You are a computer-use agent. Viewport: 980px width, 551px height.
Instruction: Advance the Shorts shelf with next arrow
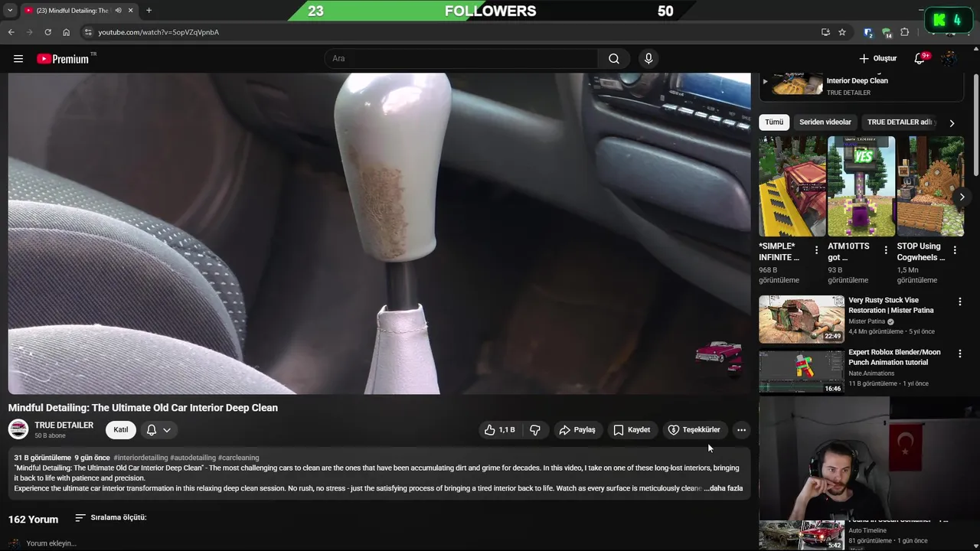[962, 197]
